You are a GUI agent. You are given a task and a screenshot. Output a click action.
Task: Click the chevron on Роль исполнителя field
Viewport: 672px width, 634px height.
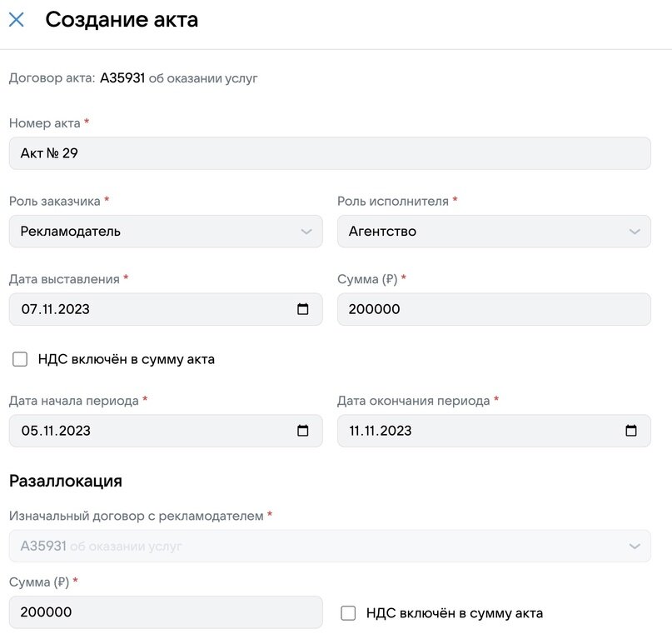(x=633, y=231)
